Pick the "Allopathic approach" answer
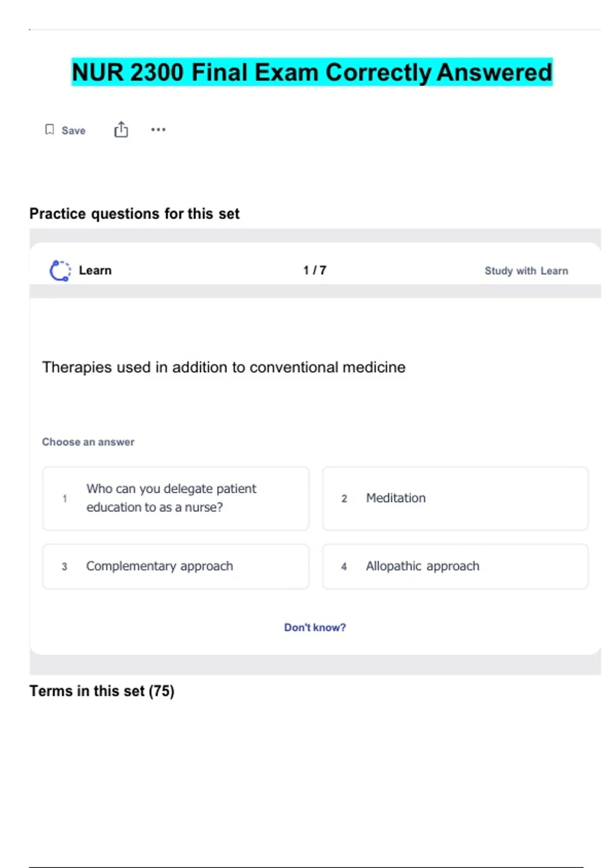Image resolution: width=613 pixels, height=868 pixels. pyautogui.click(x=455, y=566)
